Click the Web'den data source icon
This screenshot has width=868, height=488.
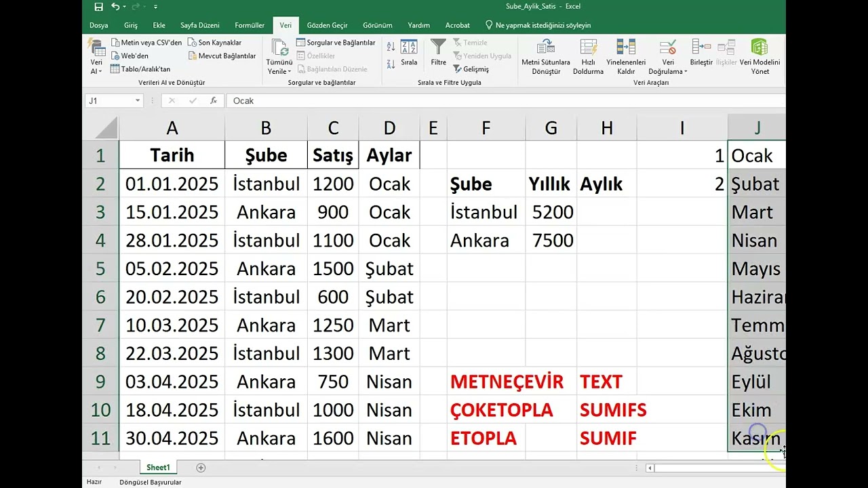[x=116, y=56]
